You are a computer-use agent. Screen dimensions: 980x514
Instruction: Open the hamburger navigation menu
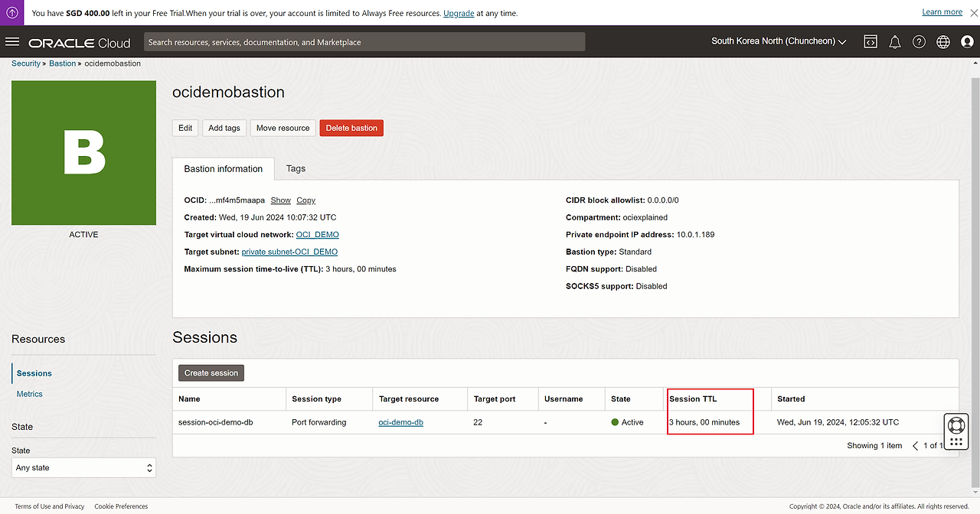point(12,42)
